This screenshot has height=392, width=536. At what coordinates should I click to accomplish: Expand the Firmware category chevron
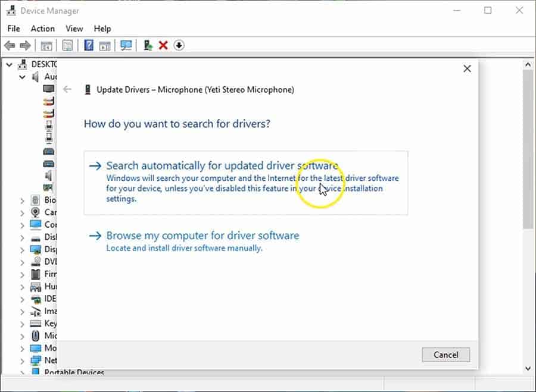(22, 275)
